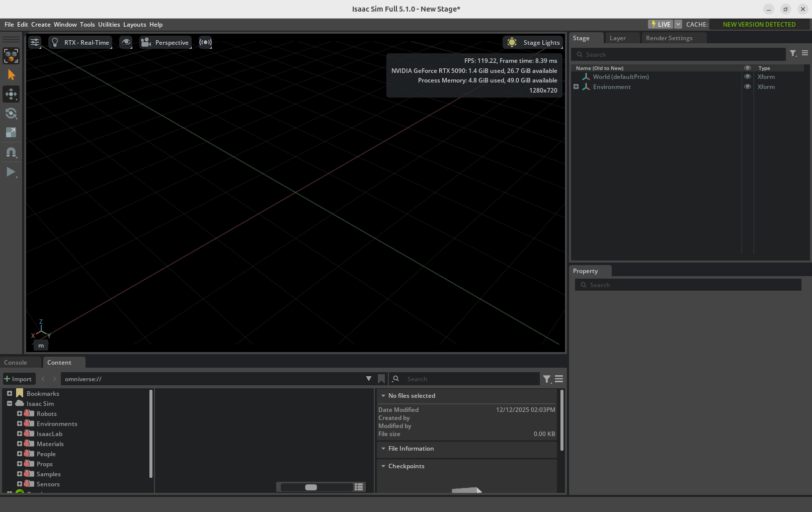This screenshot has width=812, height=512.
Task: Select the Scale tool
Action: (x=11, y=133)
